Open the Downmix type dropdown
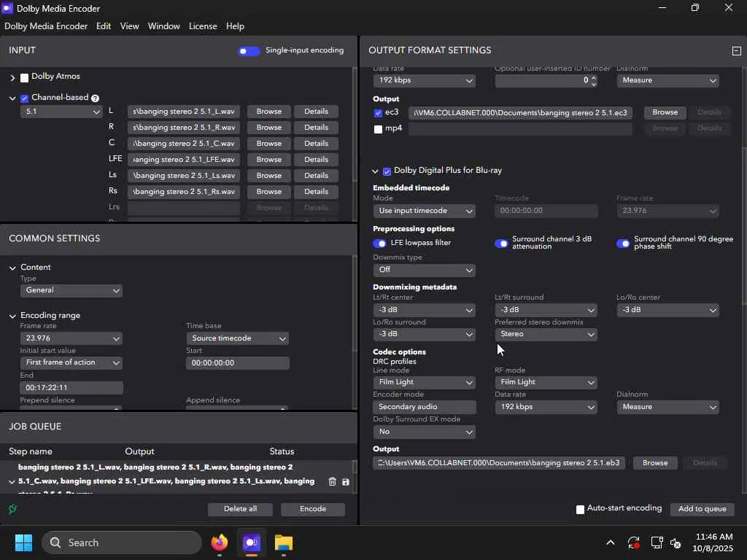The height and width of the screenshot is (560, 747). click(424, 270)
